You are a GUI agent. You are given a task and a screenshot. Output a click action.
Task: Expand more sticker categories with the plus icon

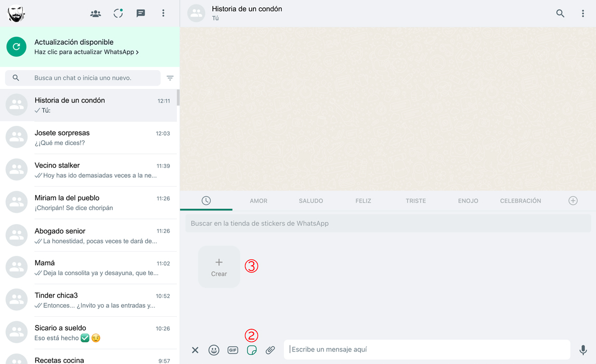(x=573, y=201)
